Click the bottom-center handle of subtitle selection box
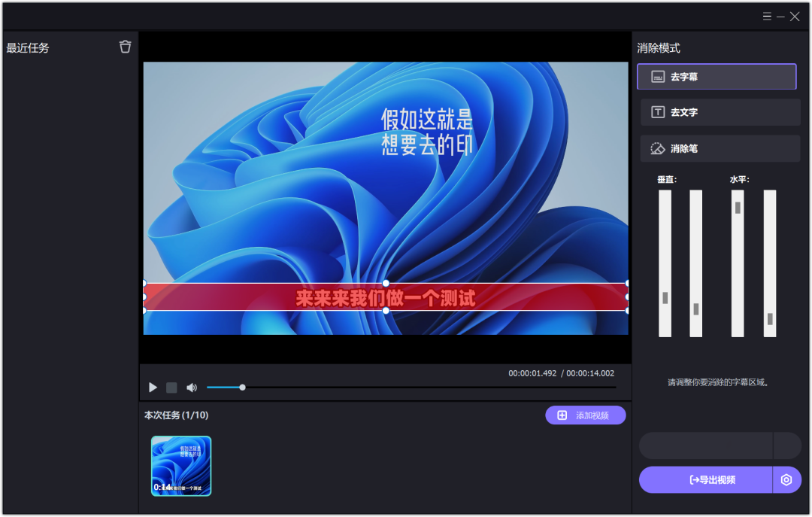 pos(386,311)
